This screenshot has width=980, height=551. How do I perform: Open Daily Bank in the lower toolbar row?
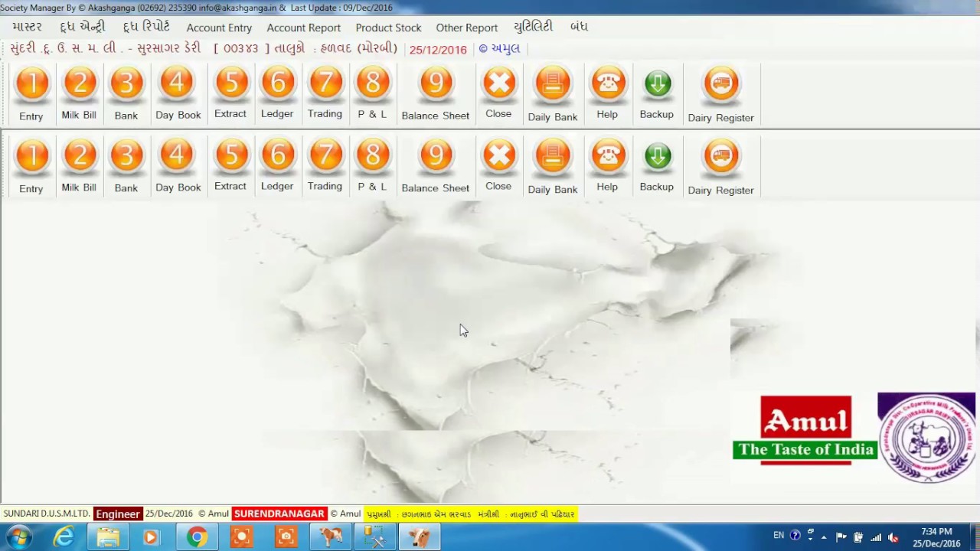[x=553, y=166]
